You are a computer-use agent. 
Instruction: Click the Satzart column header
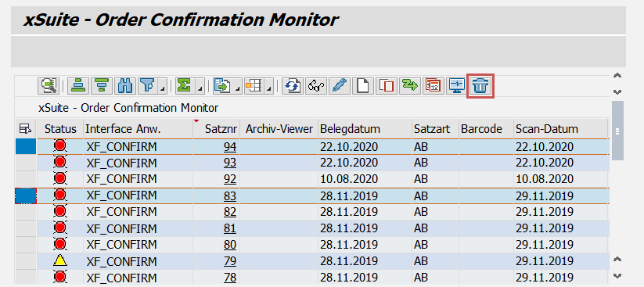pyautogui.click(x=435, y=129)
